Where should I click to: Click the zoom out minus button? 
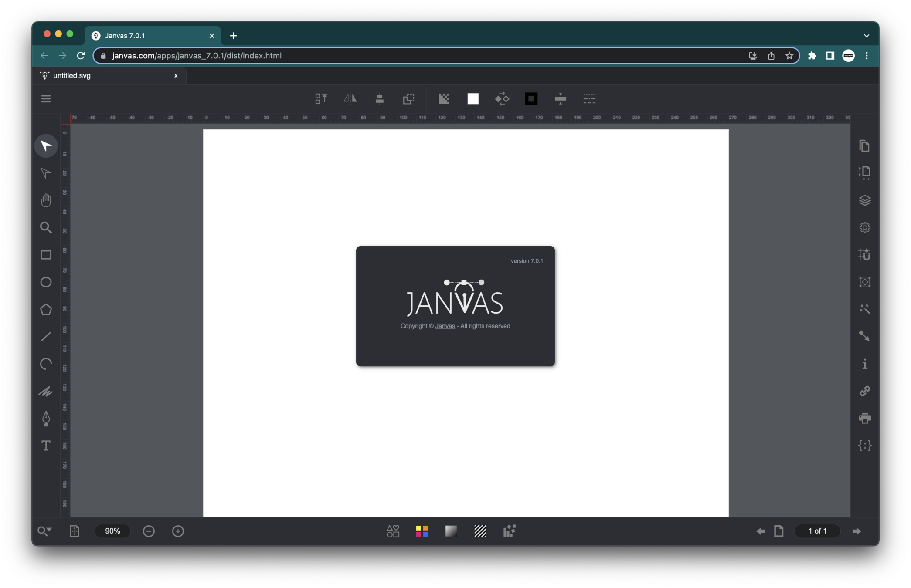coord(149,531)
